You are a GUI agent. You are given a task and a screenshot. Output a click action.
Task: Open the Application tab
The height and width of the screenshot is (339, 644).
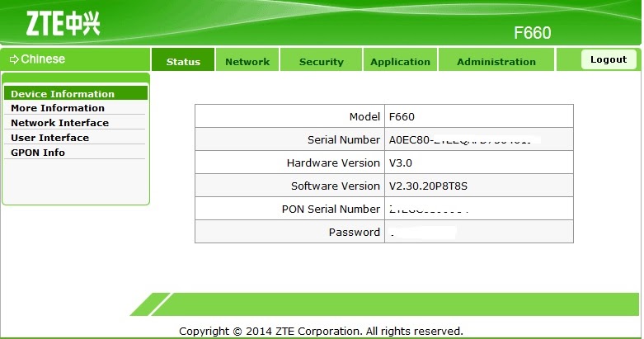[x=401, y=60]
